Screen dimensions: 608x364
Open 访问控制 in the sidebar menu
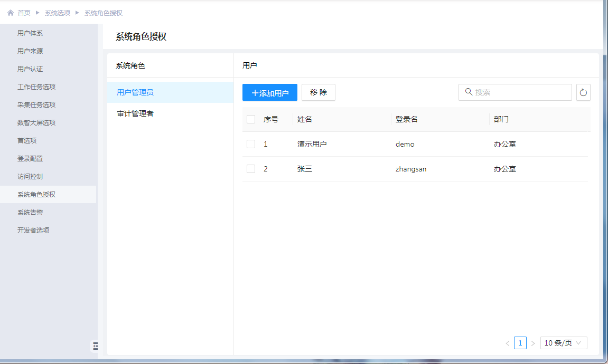[30, 177]
